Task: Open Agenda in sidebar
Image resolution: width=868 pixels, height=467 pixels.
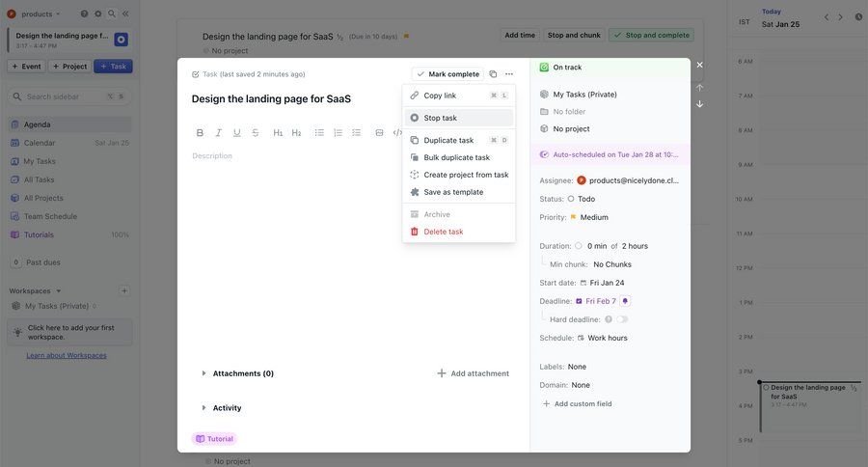Action: point(69,124)
